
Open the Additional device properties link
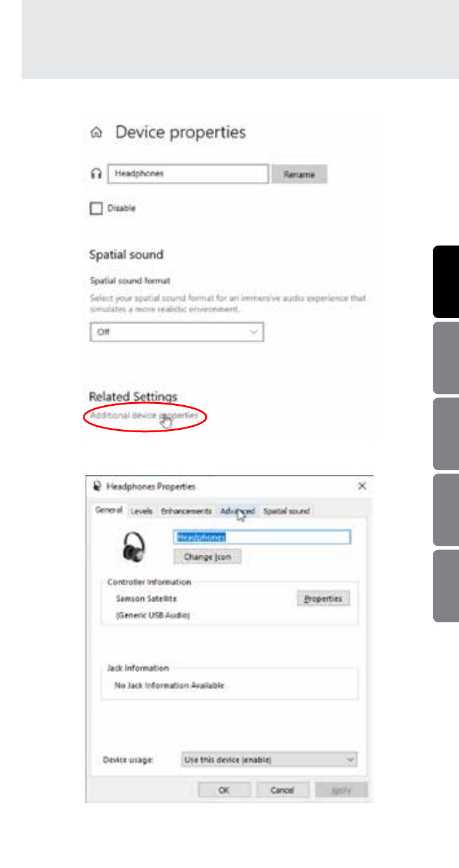pos(144,415)
